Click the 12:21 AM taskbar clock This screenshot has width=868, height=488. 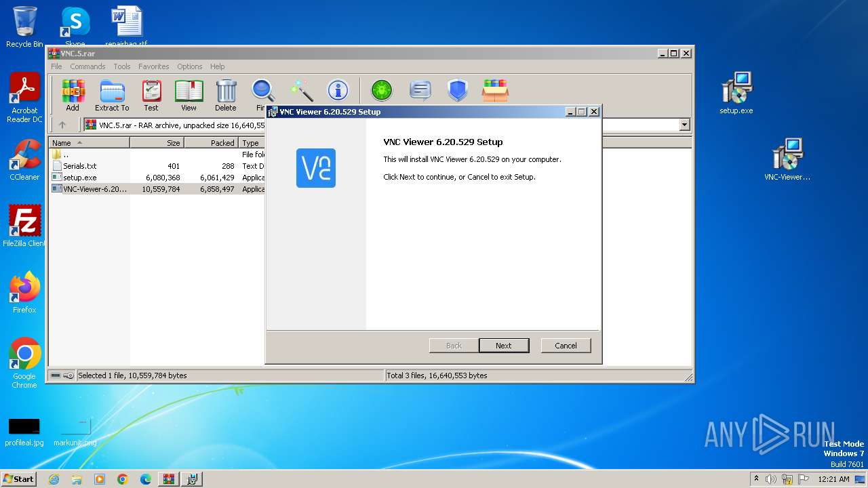(834, 479)
